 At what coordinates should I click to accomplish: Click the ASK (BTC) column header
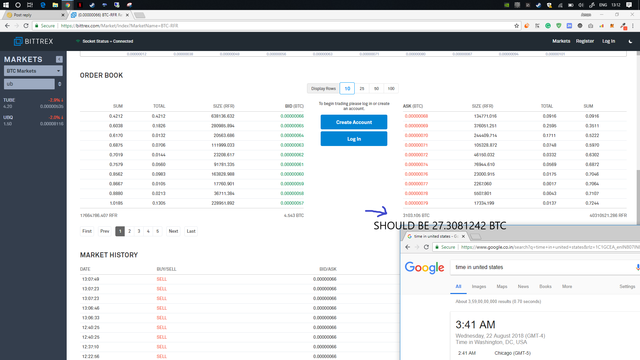[x=413, y=106]
